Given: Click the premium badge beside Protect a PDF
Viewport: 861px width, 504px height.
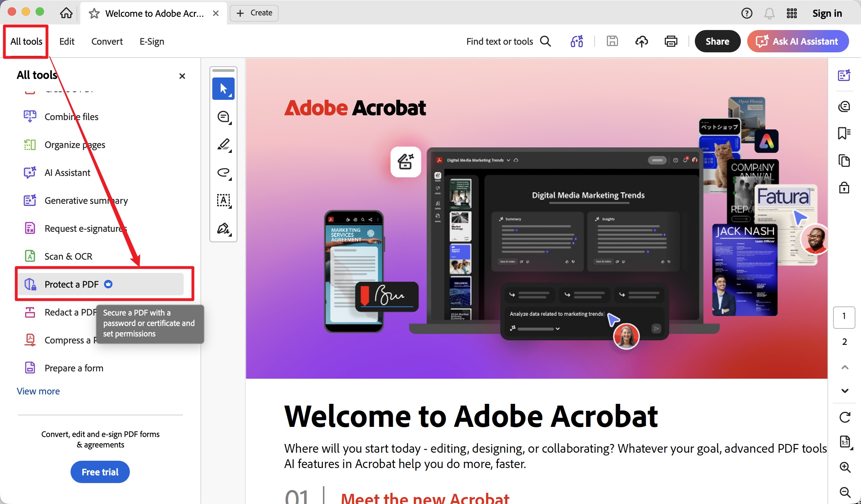Looking at the screenshot, I should click(108, 284).
